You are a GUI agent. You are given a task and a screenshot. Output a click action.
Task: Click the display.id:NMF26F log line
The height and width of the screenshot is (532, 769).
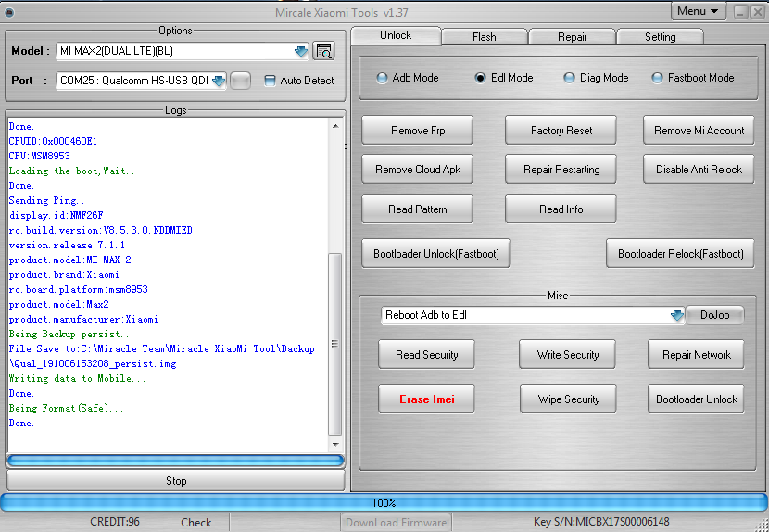point(56,215)
